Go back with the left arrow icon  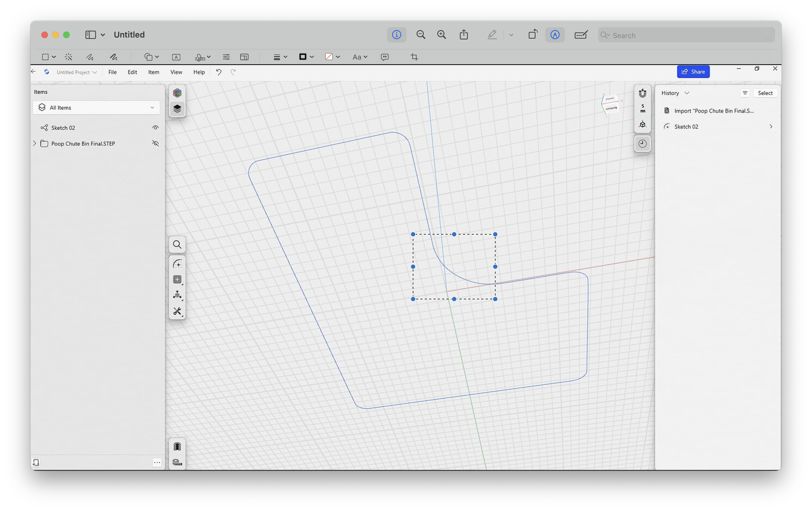click(33, 72)
